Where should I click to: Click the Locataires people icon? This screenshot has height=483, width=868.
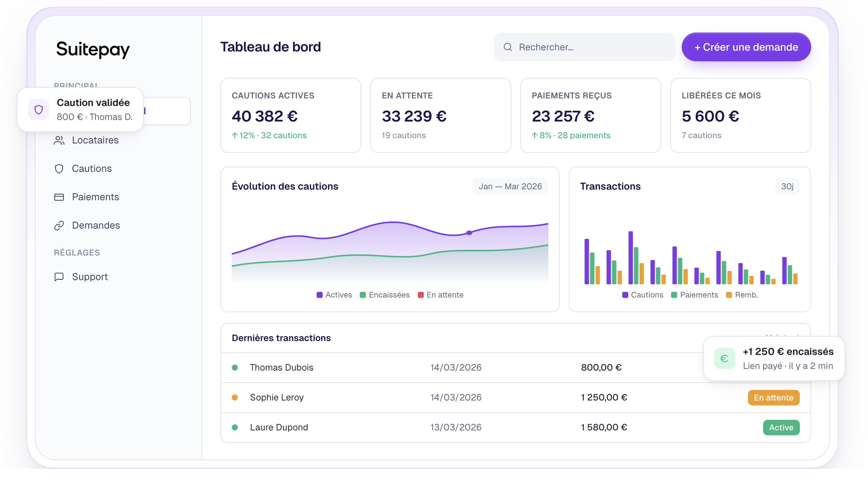(59, 140)
